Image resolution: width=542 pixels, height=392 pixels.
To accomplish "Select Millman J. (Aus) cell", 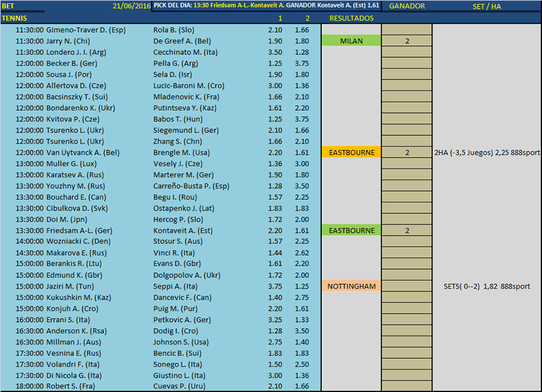I will pyautogui.click(x=73, y=342).
